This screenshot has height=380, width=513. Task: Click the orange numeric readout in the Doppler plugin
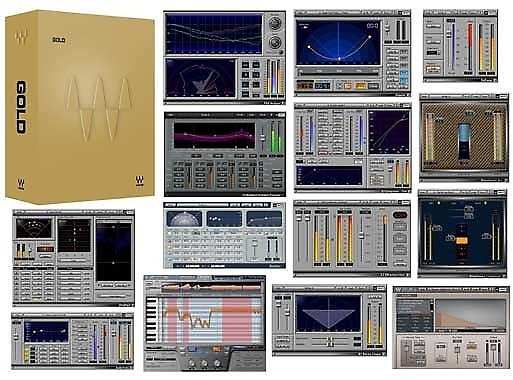pyautogui.click(x=305, y=85)
